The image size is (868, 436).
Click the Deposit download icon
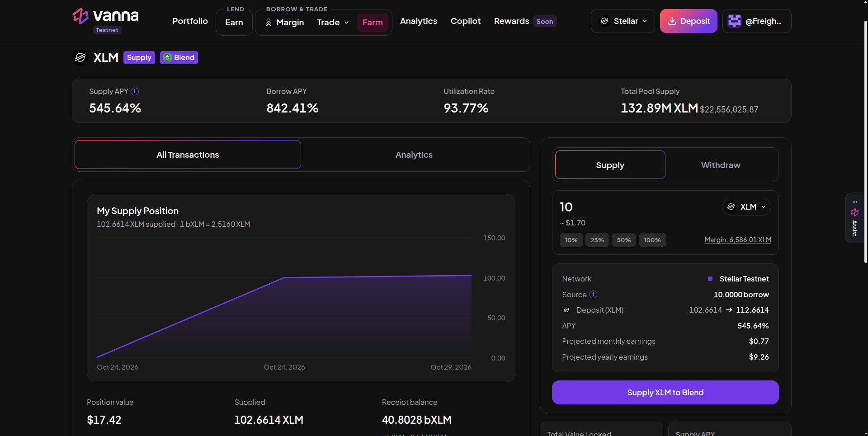coord(672,21)
